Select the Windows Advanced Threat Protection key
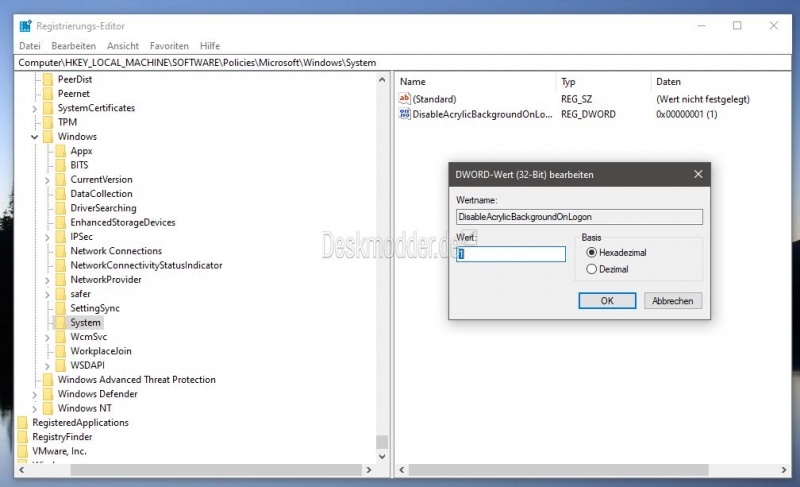Screen dimensions: 800x487 (x=136, y=379)
